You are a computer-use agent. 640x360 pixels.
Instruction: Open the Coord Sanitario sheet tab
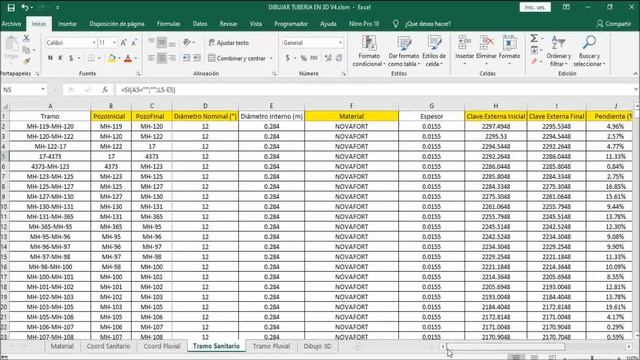tap(108, 346)
